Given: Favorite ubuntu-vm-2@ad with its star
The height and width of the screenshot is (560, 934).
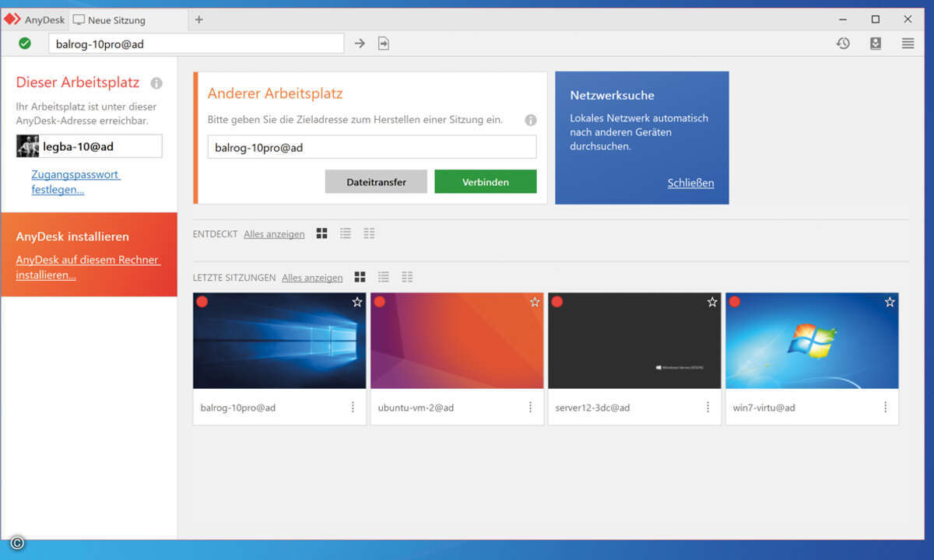Looking at the screenshot, I should (535, 302).
